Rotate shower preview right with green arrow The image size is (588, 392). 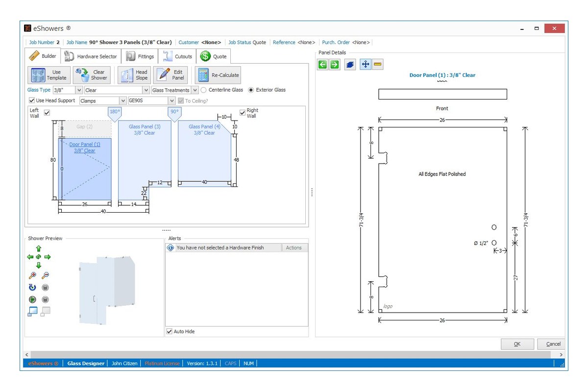click(x=48, y=257)
